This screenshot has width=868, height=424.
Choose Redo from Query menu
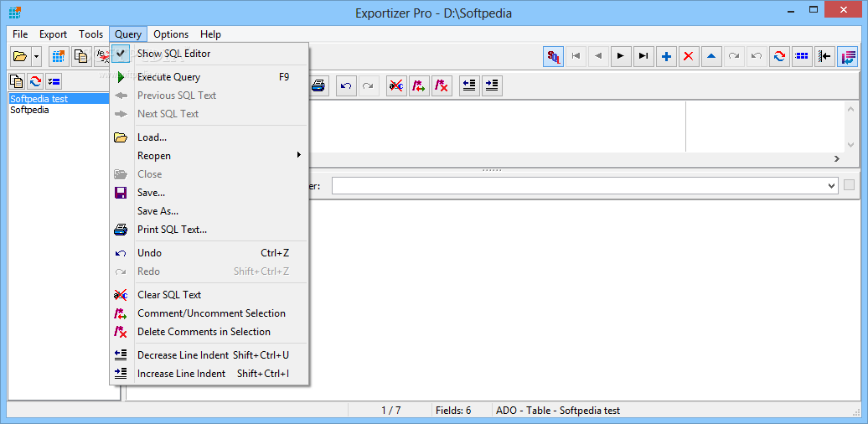coord(209,271)
